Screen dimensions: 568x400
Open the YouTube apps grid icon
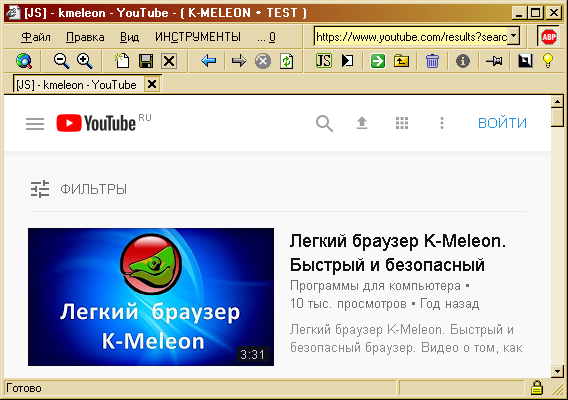(402, 123)
